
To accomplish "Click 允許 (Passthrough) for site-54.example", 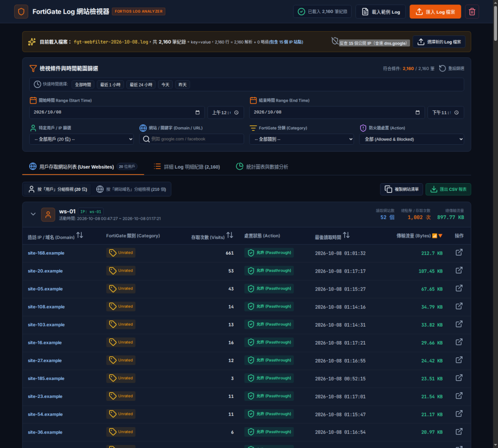I will tap(269, 414).
